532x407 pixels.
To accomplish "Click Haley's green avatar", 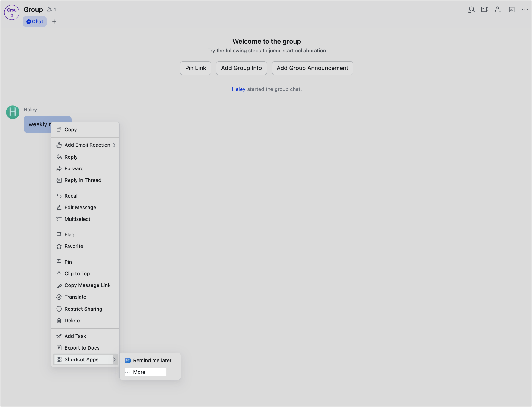I will point(13,112).
